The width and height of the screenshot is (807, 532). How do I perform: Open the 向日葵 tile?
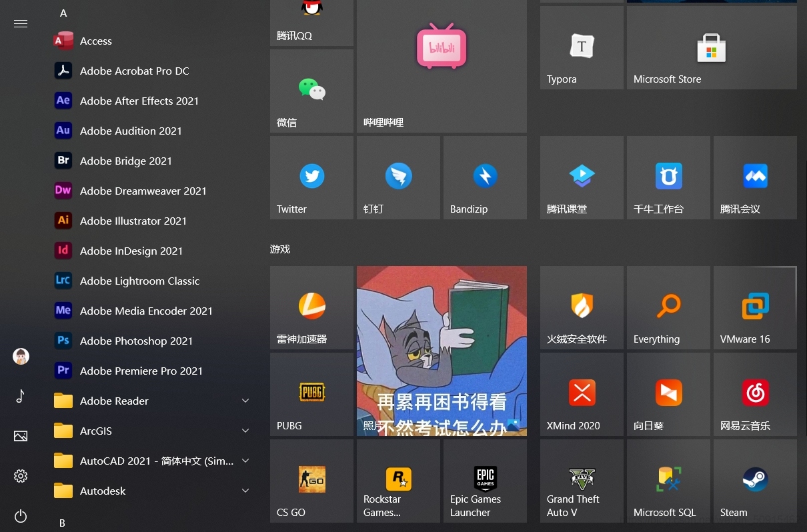click(668, 394)
